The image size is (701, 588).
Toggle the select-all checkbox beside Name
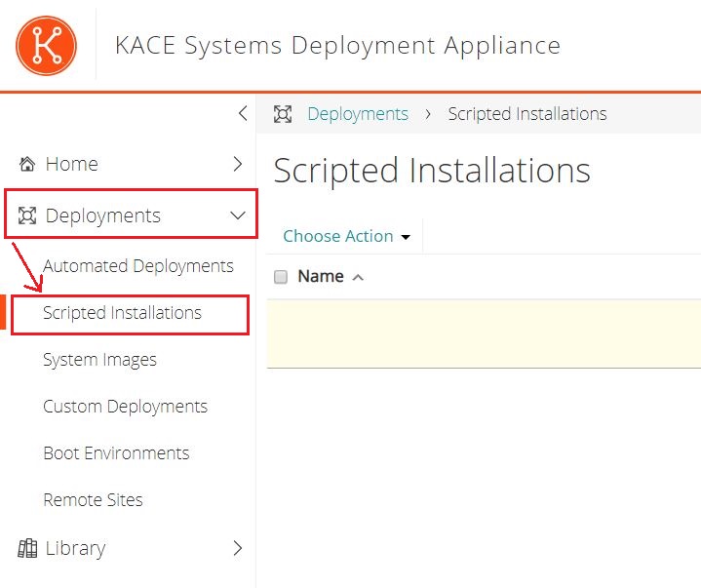(281, 277)
